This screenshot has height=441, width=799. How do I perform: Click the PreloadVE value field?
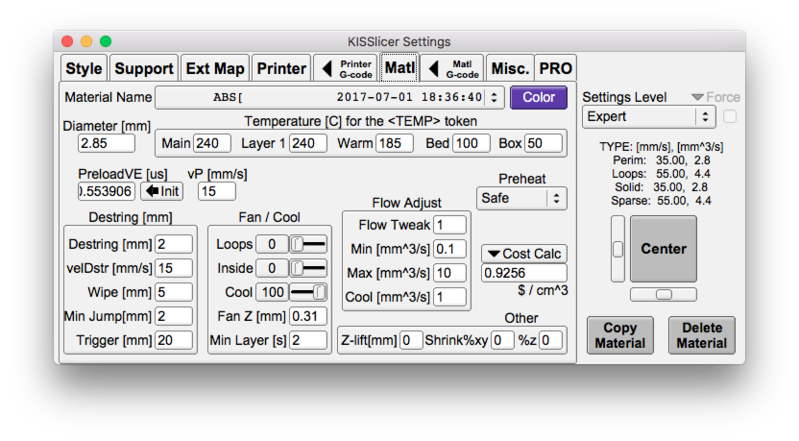coord(106,191)
